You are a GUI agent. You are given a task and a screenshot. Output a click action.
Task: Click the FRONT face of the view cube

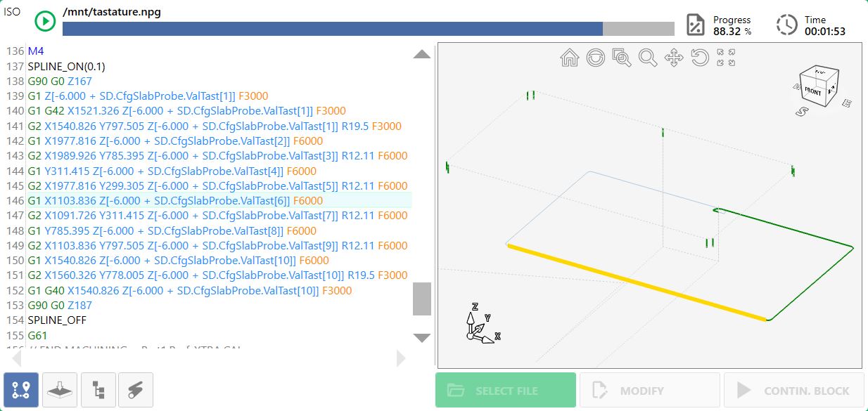(x=813, y=91)
